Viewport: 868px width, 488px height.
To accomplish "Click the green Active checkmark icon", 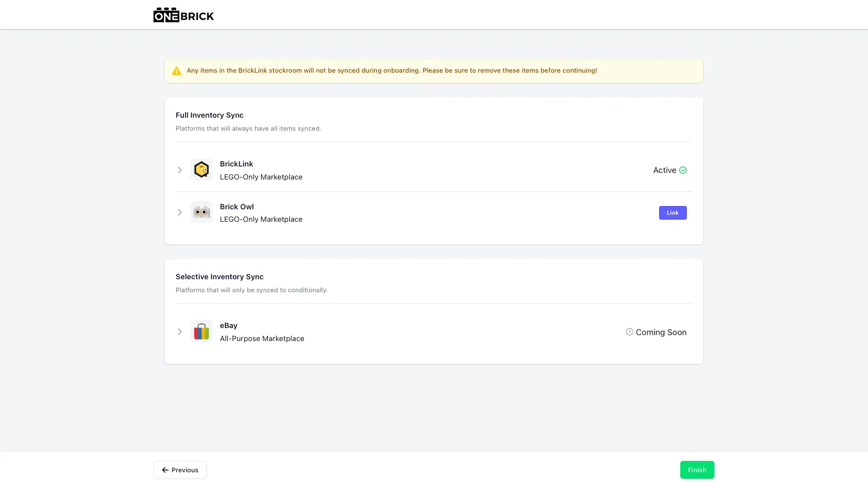I will tap(683, 170).
